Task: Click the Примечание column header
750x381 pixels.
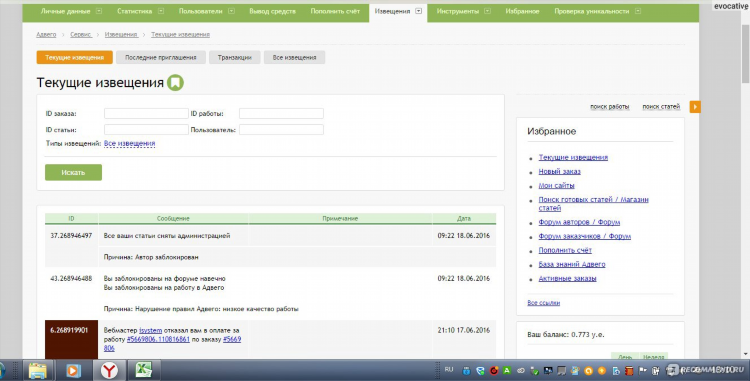Action: pyautogui.click(x=340, y=218)
